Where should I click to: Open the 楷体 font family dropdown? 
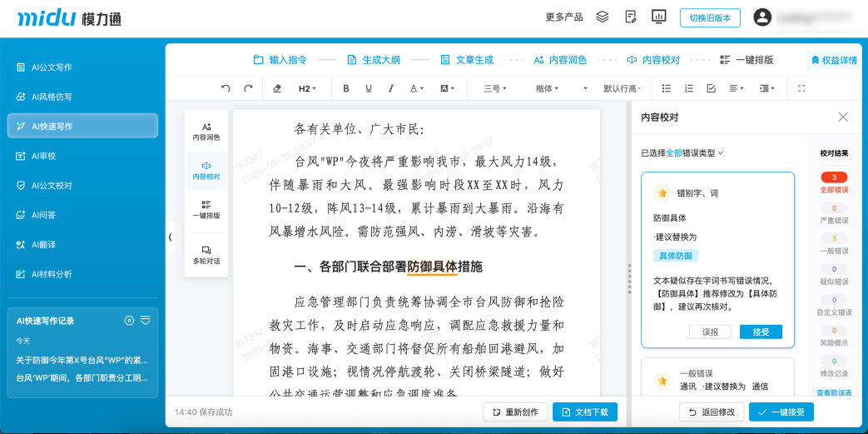[x=547, y=88]
